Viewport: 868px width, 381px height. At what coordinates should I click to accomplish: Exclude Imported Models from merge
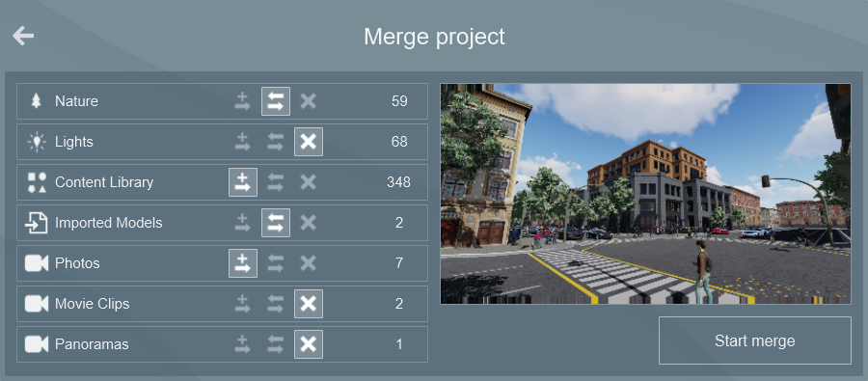point(309,223)
